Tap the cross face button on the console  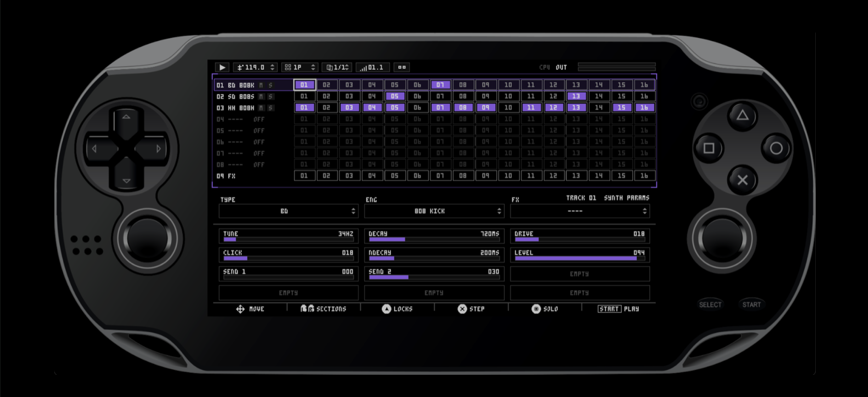click(742, 180)
